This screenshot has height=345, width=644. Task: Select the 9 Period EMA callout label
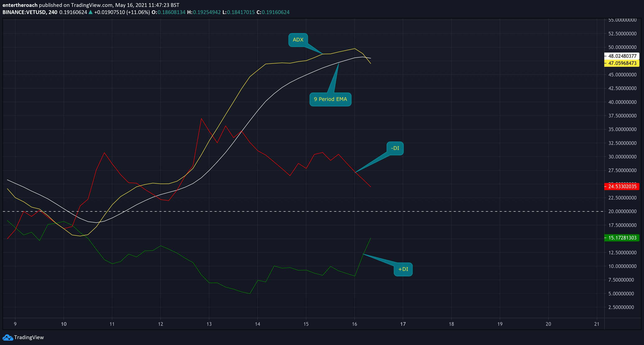tap(330, 99)
